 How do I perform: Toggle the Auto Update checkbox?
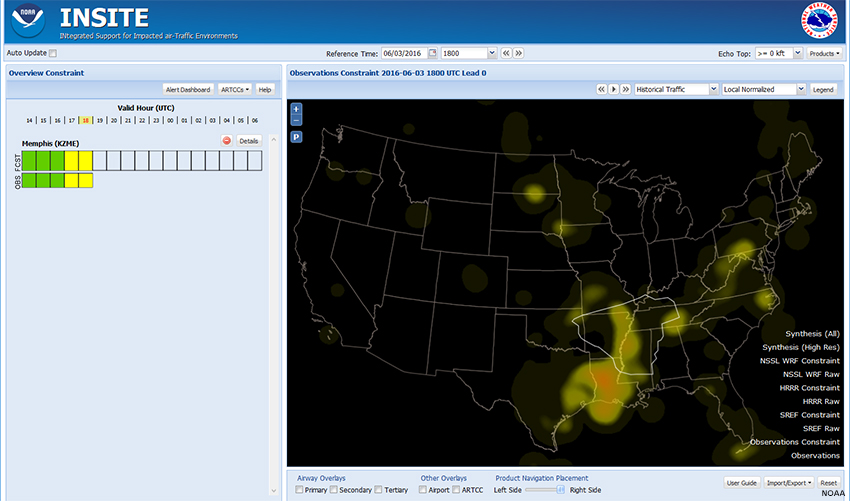pyautogui.click(x=53, y=53)
